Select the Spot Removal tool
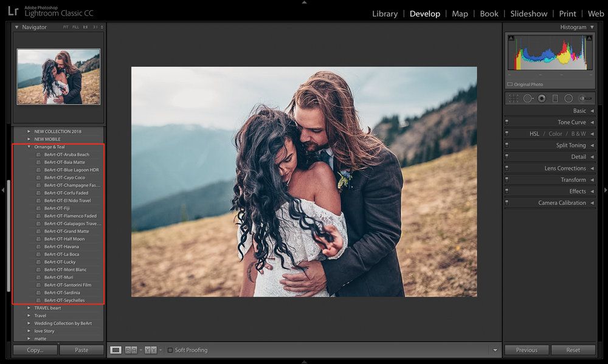The image size is (608, 364). (527, 98)
